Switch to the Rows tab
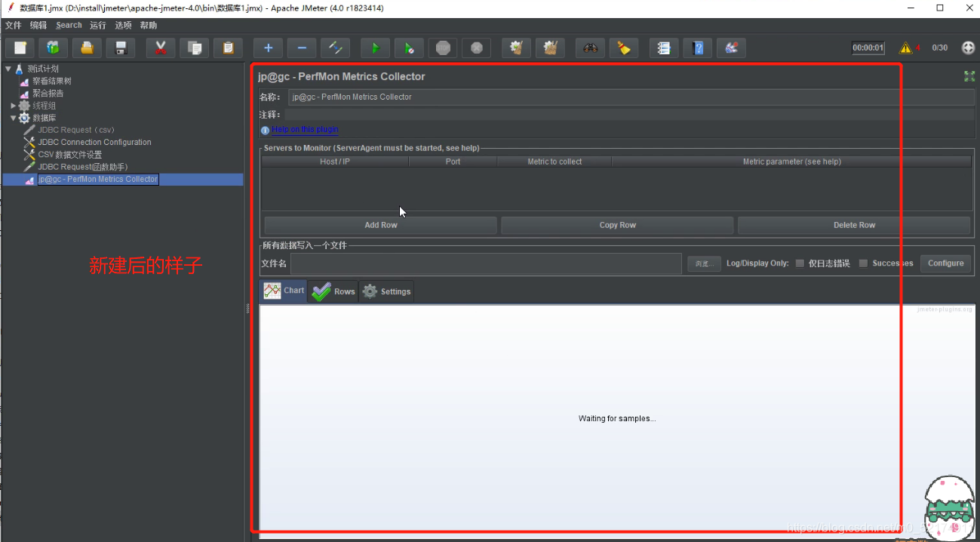This screenshot has height=542, width=980. (x=333, y=291)
